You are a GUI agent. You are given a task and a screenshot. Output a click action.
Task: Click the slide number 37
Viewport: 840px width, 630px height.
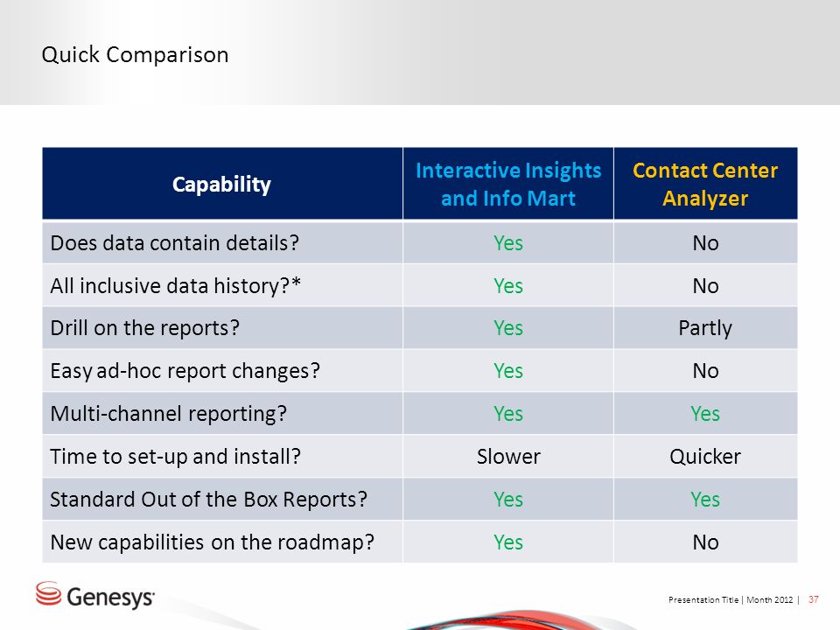813,599
